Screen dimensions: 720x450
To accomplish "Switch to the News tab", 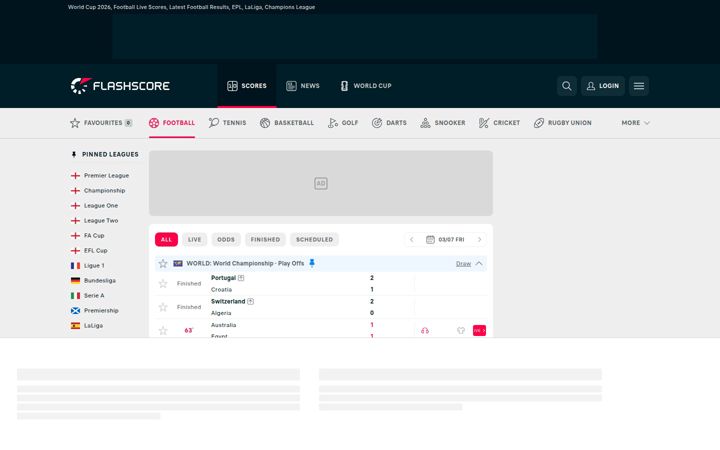I will point(303,86).
